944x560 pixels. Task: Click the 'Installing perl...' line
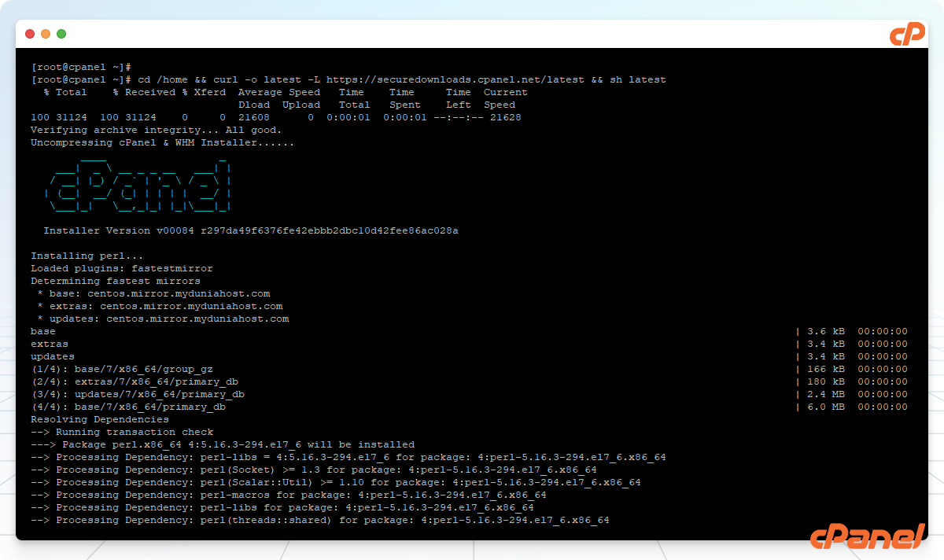pos(87,256)
